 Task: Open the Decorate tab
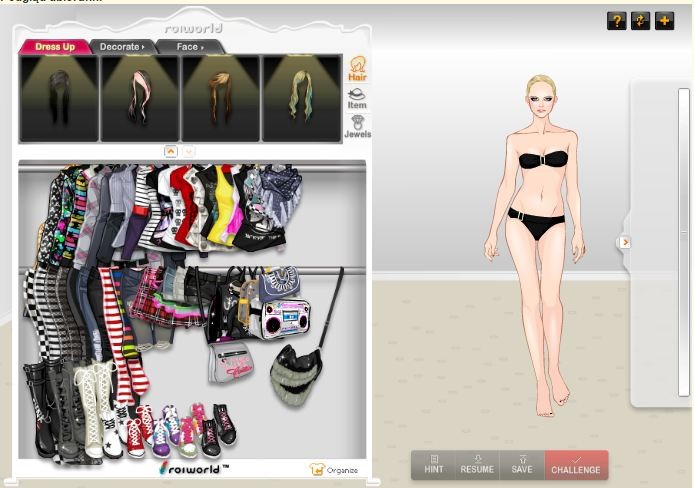tap(121, 47)
